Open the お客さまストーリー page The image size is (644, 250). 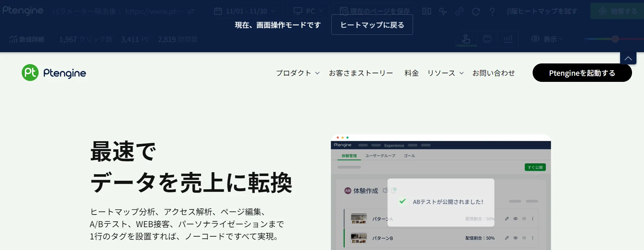click(361, 73)
